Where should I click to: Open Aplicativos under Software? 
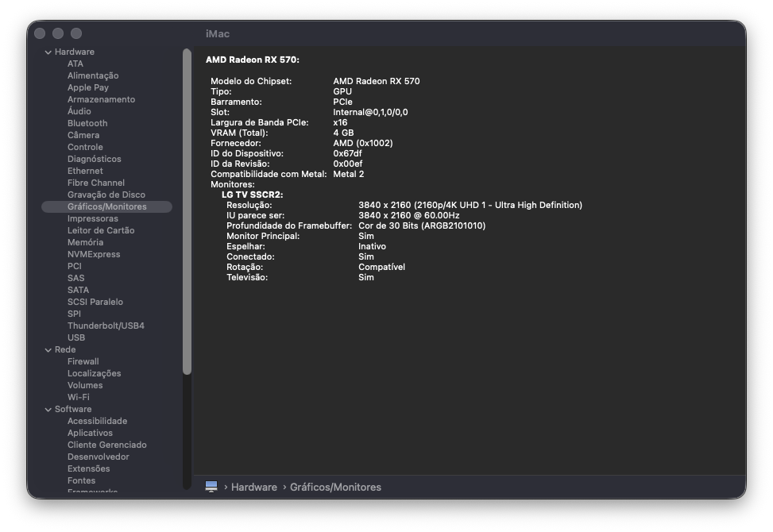[90, 433]
